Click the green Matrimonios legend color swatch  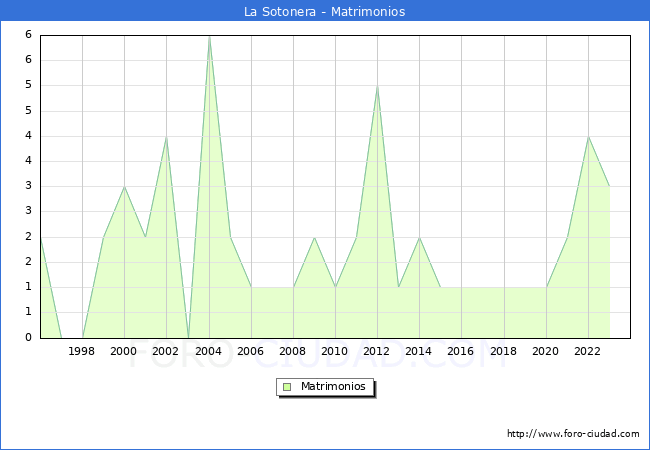tap(287, 386)
